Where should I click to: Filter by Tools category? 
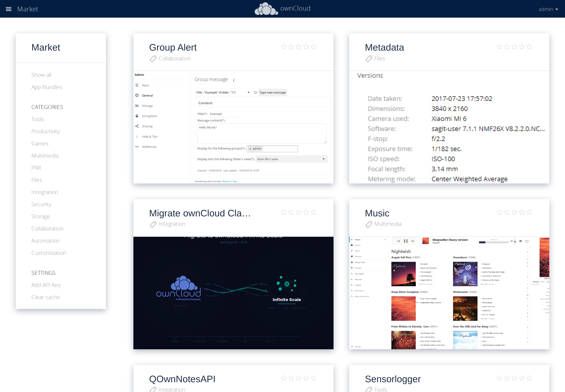[38, 119]
